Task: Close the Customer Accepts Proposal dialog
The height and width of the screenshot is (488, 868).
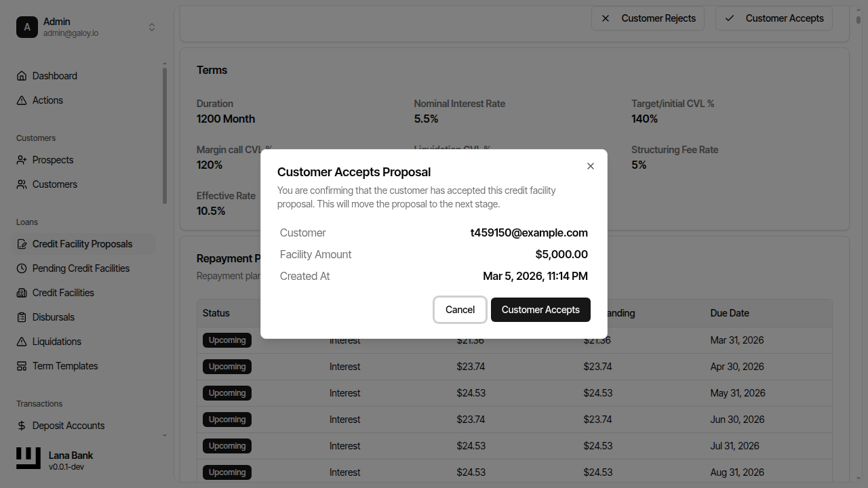Action: tap(590, 165)
